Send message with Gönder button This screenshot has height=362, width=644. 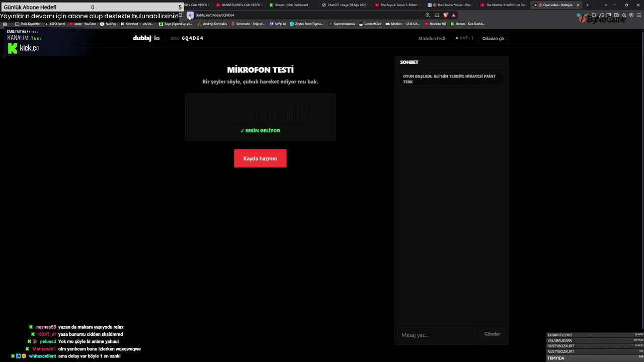click(x=492, y=334)
